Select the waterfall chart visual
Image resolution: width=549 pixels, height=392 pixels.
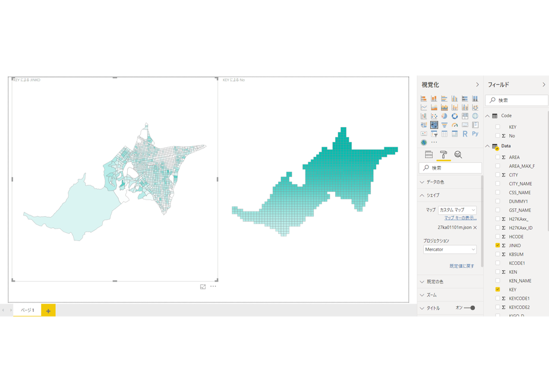424,116
